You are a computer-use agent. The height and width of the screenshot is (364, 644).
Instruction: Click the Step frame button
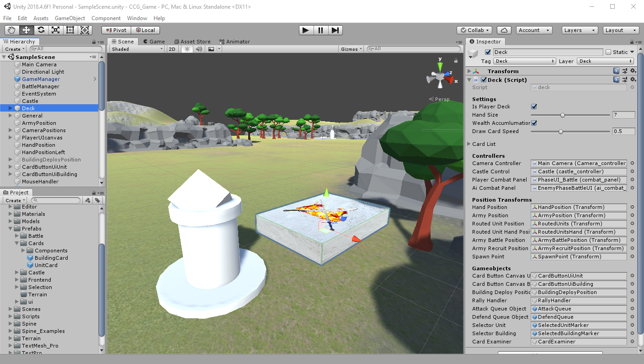335,30
